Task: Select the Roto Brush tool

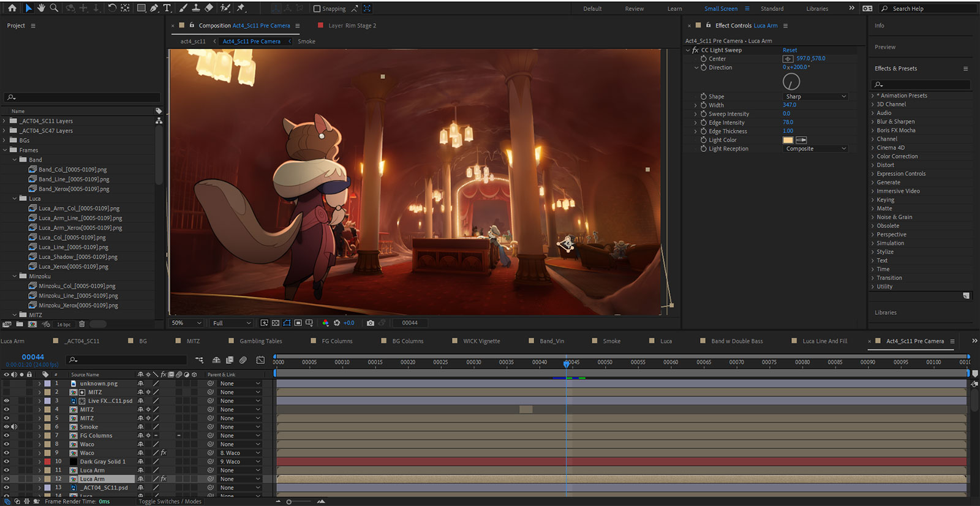Action: pos(225,8)
